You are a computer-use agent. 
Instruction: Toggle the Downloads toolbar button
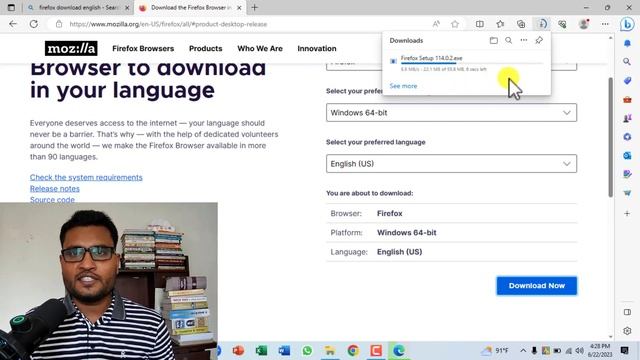[x=542, y=24]
